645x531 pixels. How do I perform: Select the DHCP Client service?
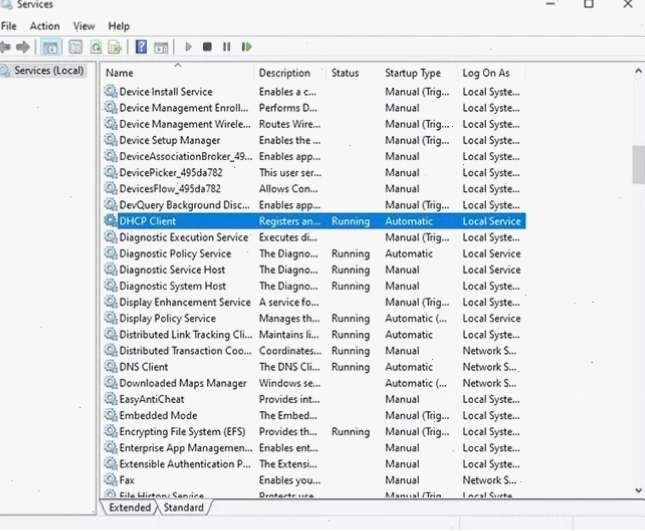point(315,221)
